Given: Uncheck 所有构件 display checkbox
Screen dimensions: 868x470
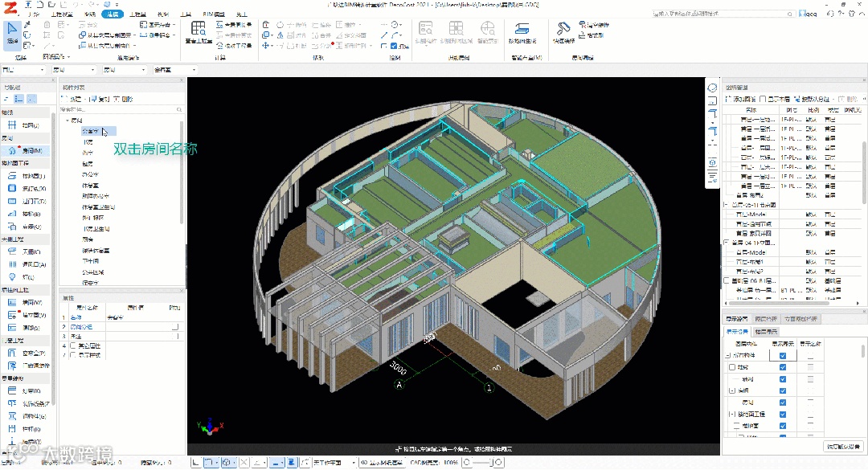Looking at the screenshot, I should pos(782,356).
